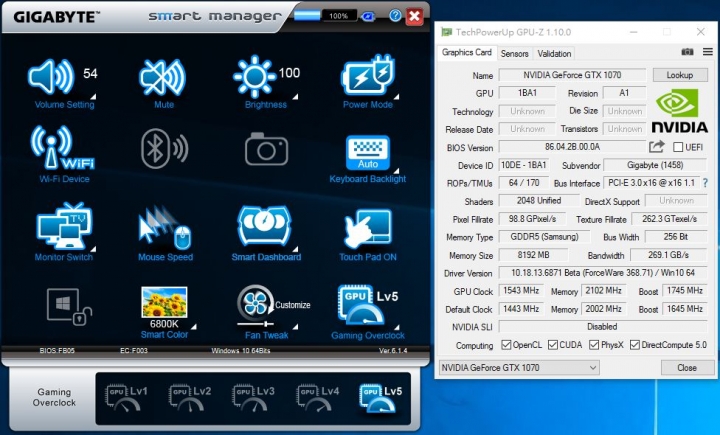This screenshot has height=435, width=720.
Task: Expand the Keyboard Backlight corner arrow
Action: click(396, 171)
